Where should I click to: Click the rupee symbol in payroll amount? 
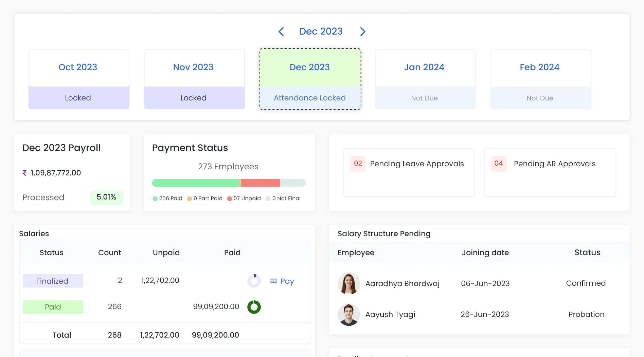(x=24, y=173)
